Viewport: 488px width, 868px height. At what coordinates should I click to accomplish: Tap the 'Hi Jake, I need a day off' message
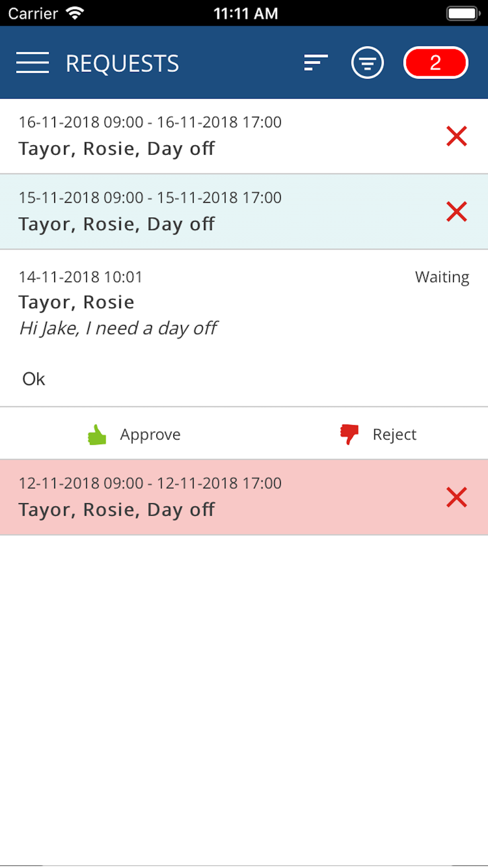coord(118,329)
